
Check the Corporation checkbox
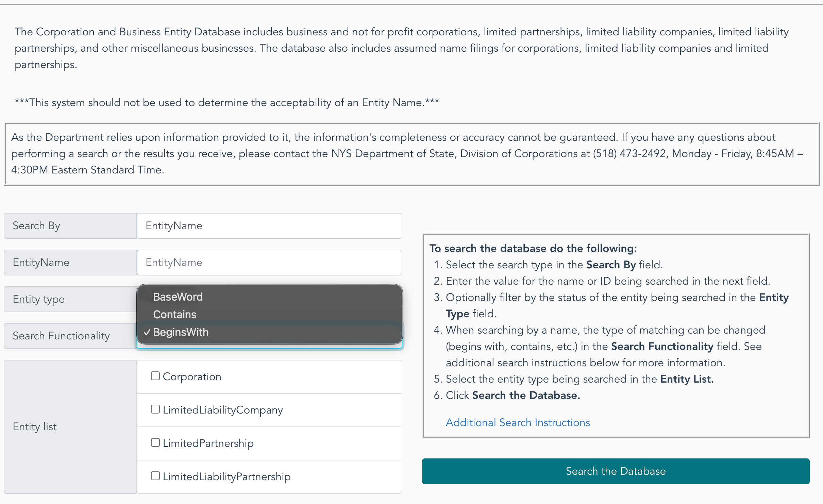(155, 376)
